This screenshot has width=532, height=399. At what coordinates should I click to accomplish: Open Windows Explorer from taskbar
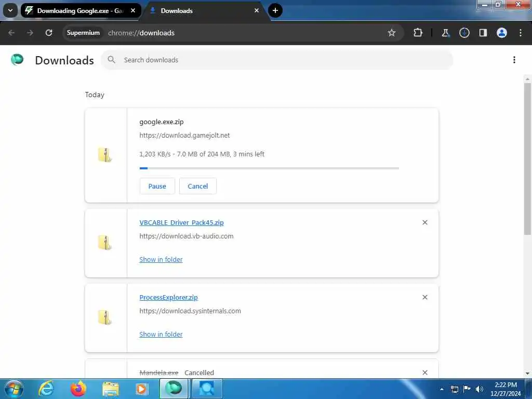pyautogui.click(x=111, y=389)
